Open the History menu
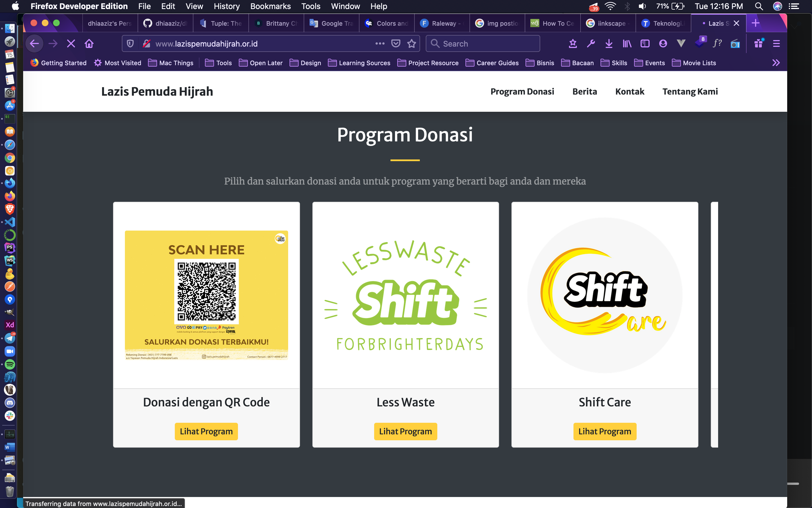The height and width of the screenshot is (508, 812). coord(227,6)
